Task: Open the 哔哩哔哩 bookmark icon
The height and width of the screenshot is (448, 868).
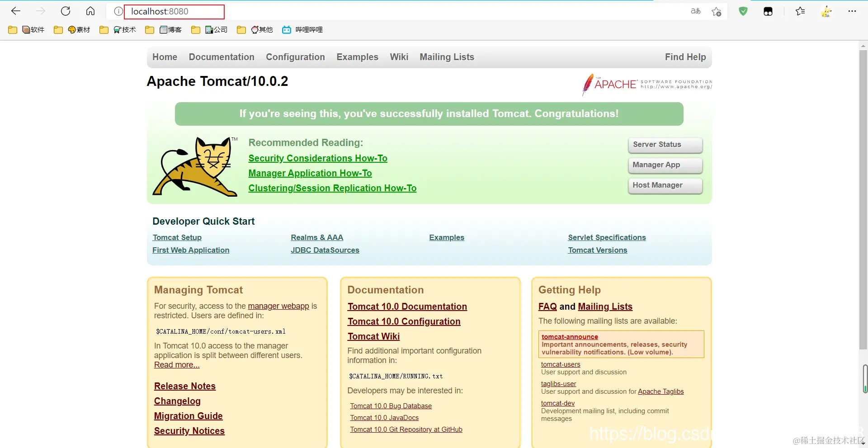Action: [x=287, y=29]
